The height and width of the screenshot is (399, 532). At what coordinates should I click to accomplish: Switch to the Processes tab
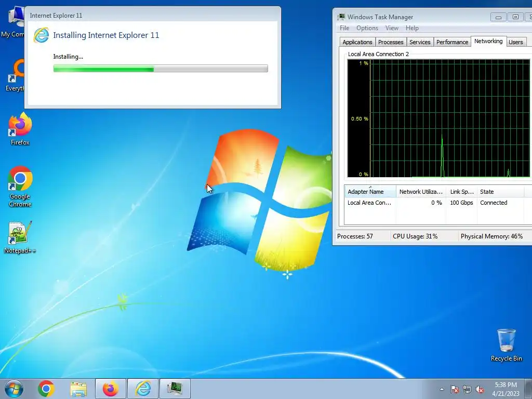click(391, 42)
